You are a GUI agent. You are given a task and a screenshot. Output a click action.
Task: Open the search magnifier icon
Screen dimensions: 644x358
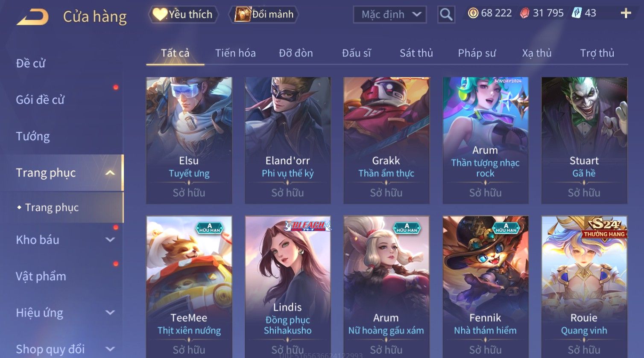coord(446,15)
